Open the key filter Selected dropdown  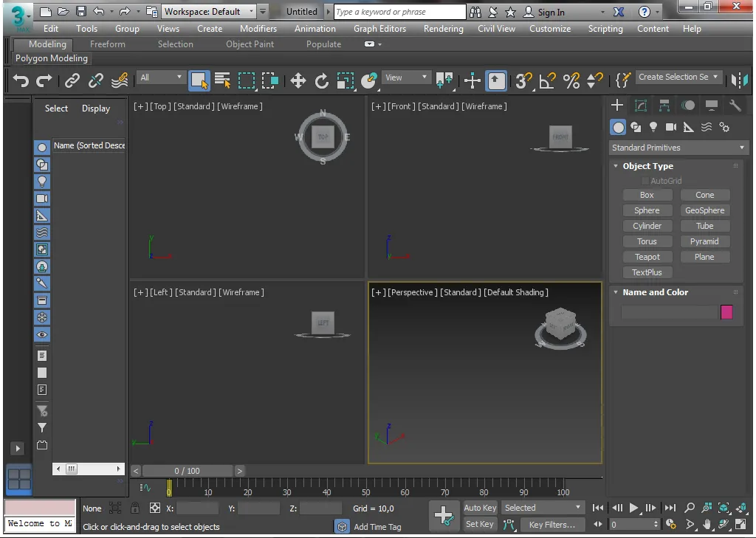click(x=543, y=508)
